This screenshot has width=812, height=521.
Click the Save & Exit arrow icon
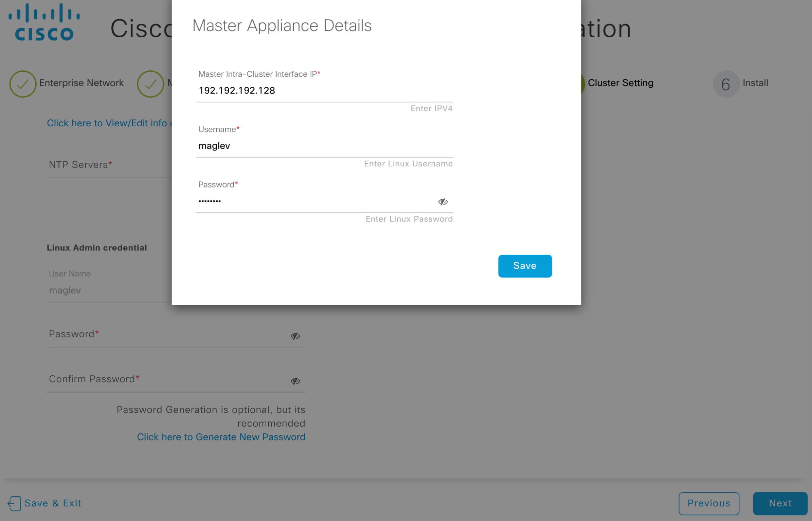14,503
